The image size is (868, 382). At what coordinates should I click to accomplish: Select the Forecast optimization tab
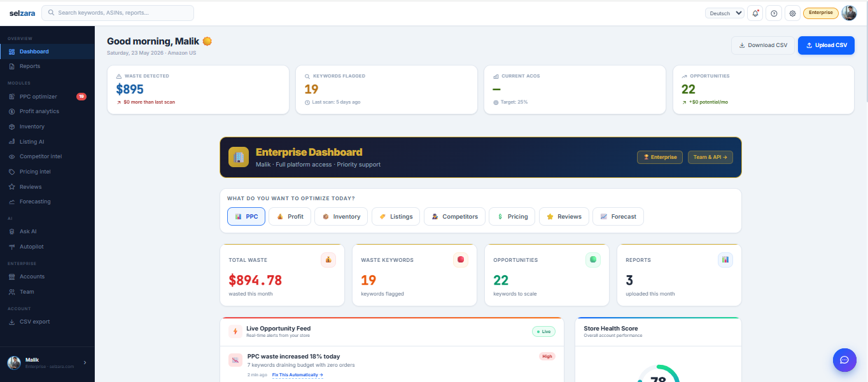click(618, 216)
